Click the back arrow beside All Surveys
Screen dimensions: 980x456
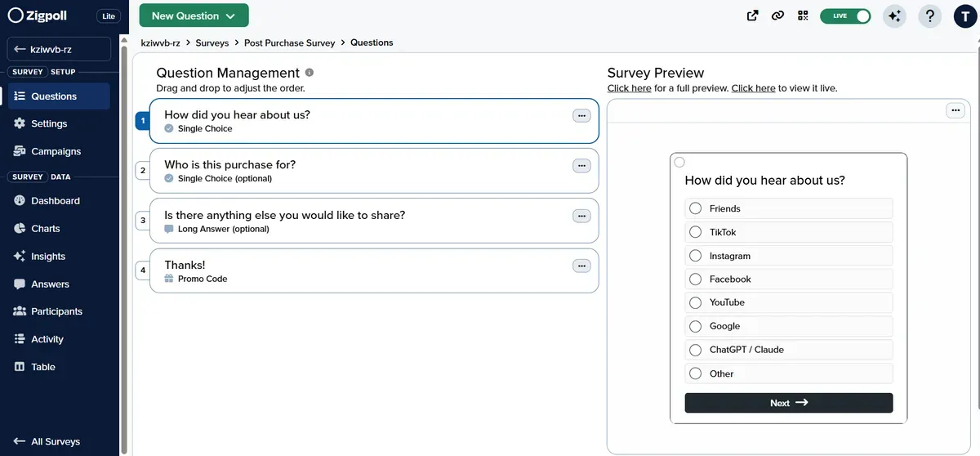(20, 441)
